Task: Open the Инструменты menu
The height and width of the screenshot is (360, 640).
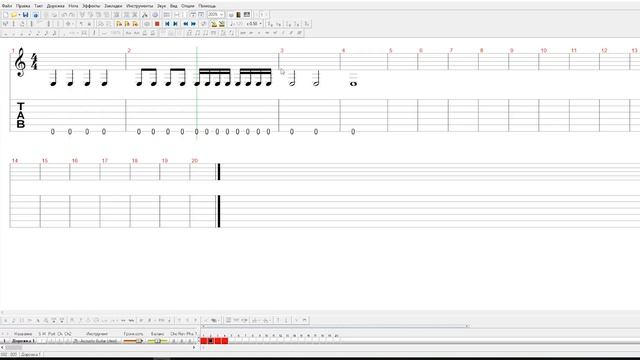Action: [x=140, y=6]
